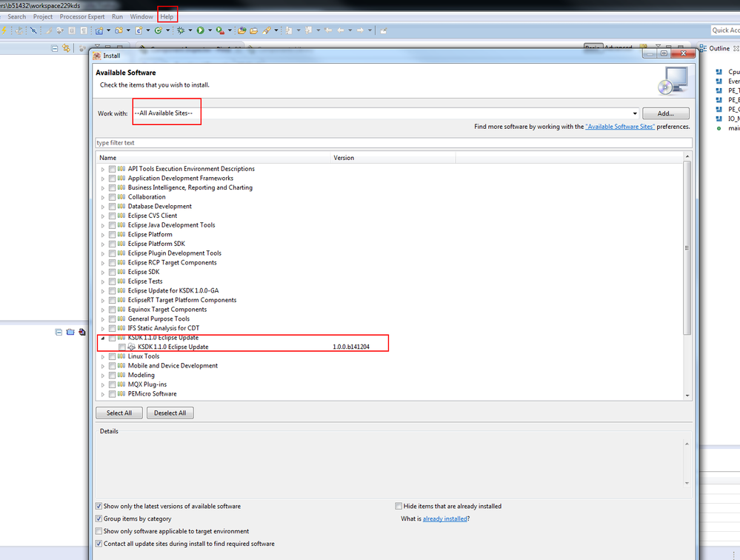Click the green New Class toolbar icon
The image size is (740, 560).
[159, 30]
